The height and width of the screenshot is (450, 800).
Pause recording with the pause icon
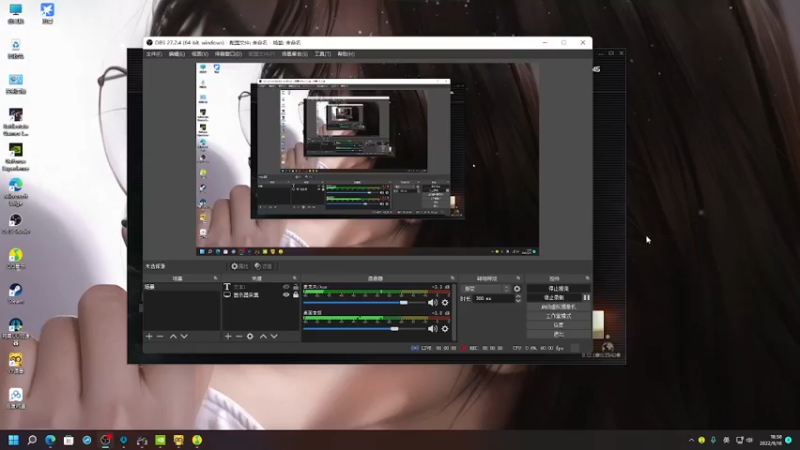coord(586,297)
